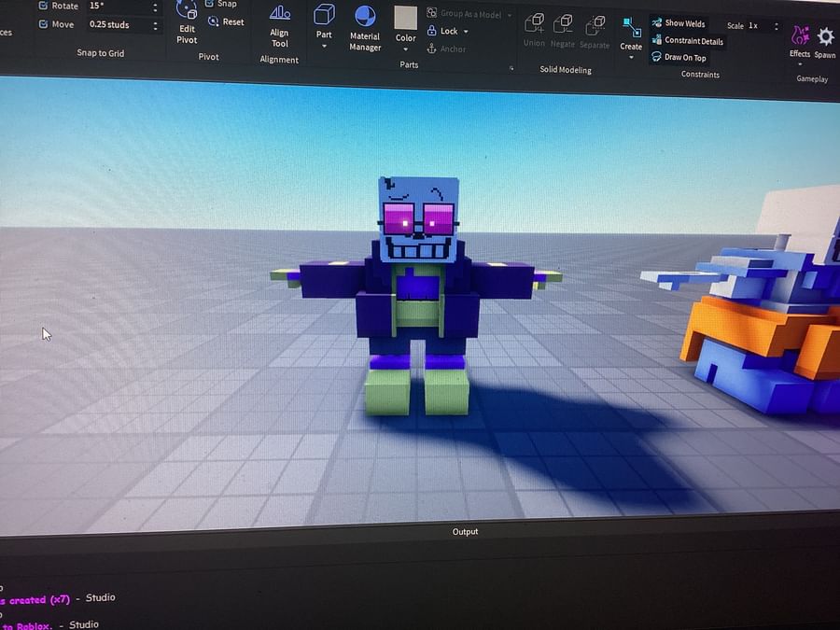
Task: Click the Scale value field showing 1x
Action: pos(759,26)
